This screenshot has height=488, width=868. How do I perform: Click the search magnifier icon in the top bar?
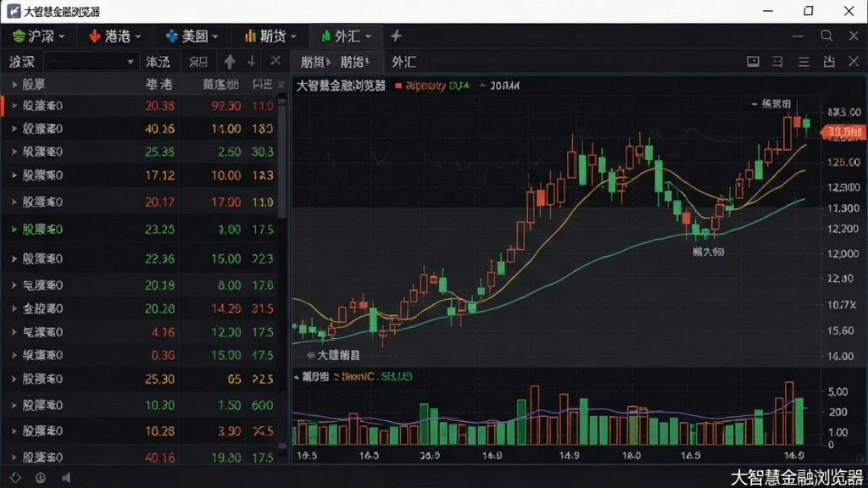click(826, 36)
